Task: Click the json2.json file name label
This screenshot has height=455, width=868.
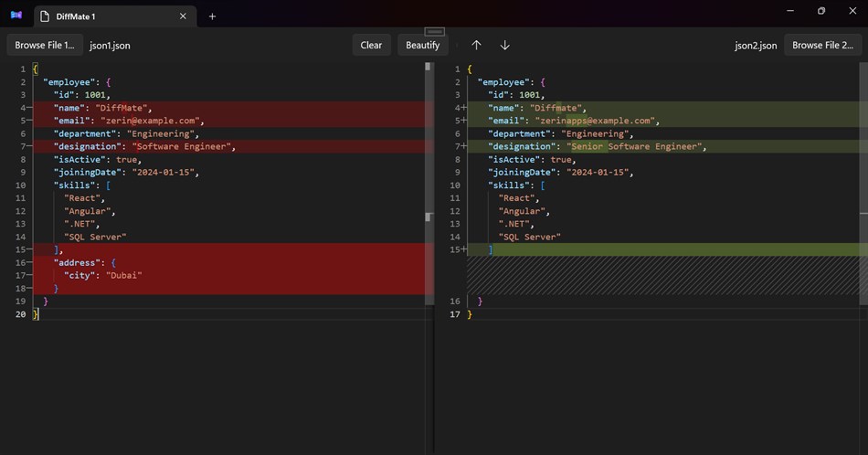Action: (x=756, y=46)
